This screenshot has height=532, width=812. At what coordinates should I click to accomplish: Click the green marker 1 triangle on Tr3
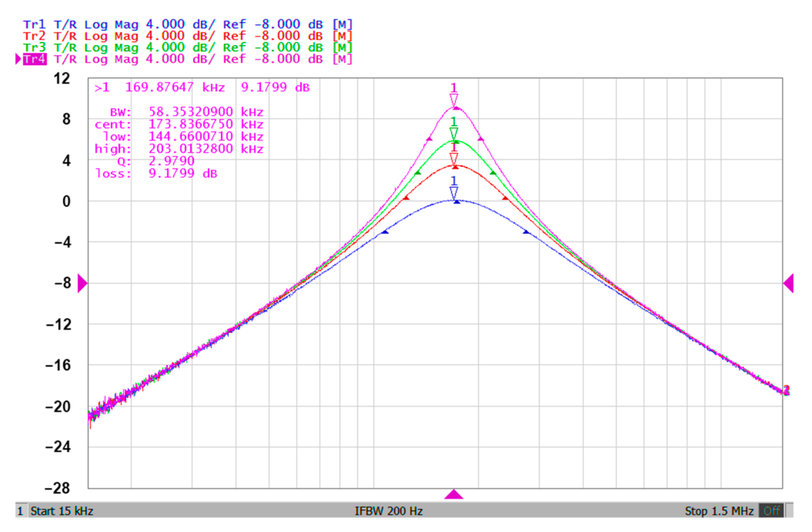pyautogui.click(x=453, y=133)
